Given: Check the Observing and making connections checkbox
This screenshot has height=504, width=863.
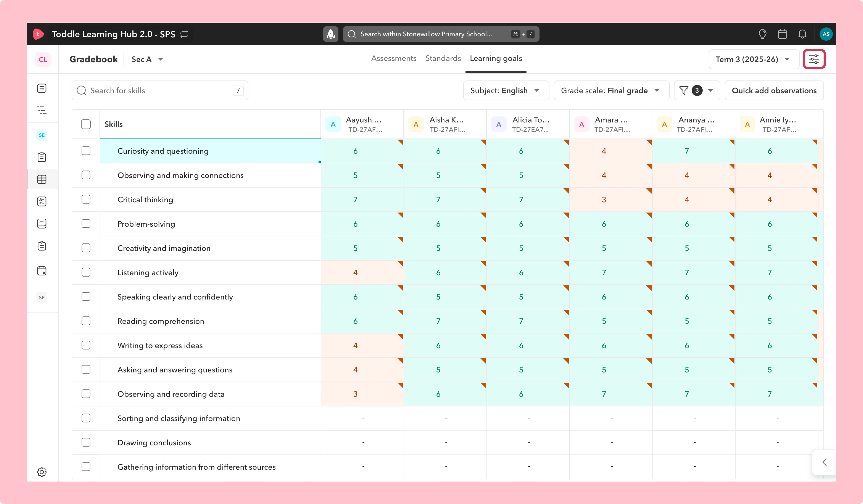Looking at the screenshot, I should coord(86,175).
